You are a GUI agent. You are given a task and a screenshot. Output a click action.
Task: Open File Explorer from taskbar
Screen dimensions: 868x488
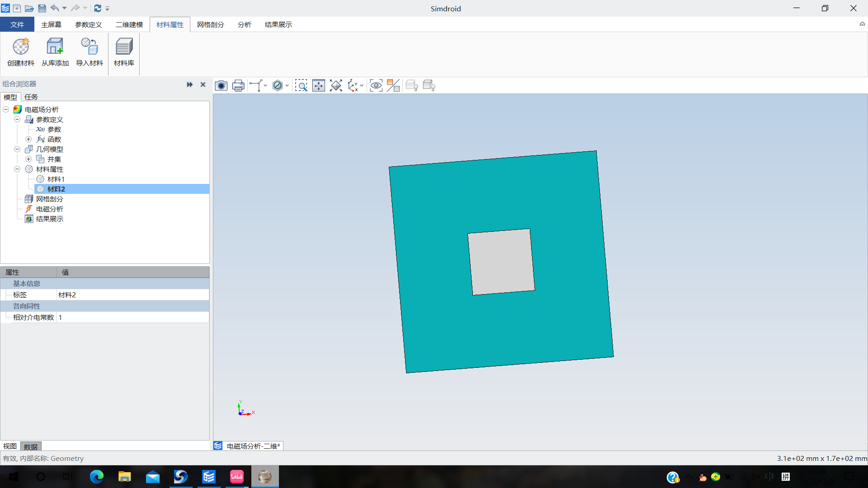[x=124, y=477]
